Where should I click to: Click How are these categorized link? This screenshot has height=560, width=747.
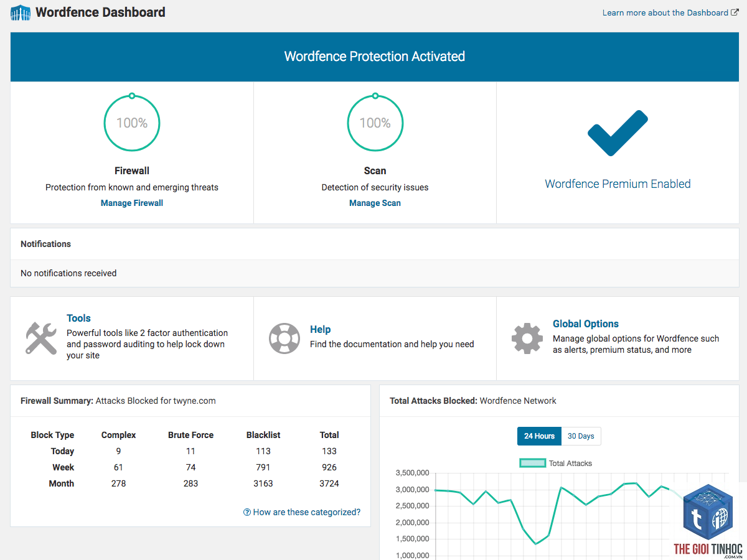pyautogui.click(x=307, y=512)
